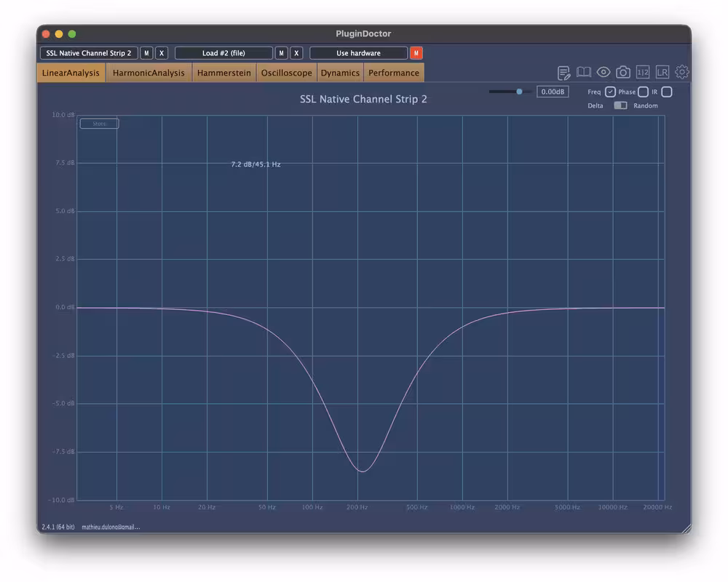This screenshot has width=728, height=582.
Task: Click the 1|2 plugin compare icon
Action: point(643,72)
